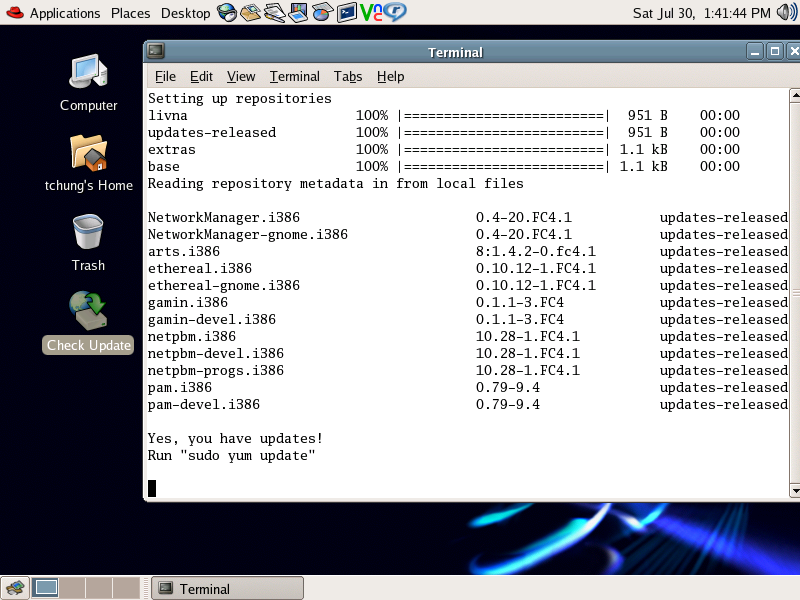Screen dimensions: 800x600
Task: Switch to the fourth workspace
Action: tap(126, 588)
